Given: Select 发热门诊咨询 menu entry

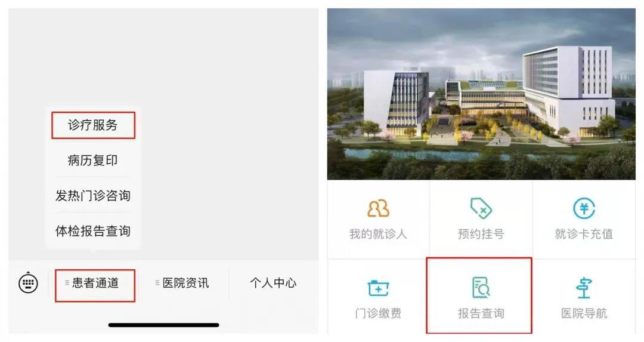Looking at the screenshot, I should 93,195.
